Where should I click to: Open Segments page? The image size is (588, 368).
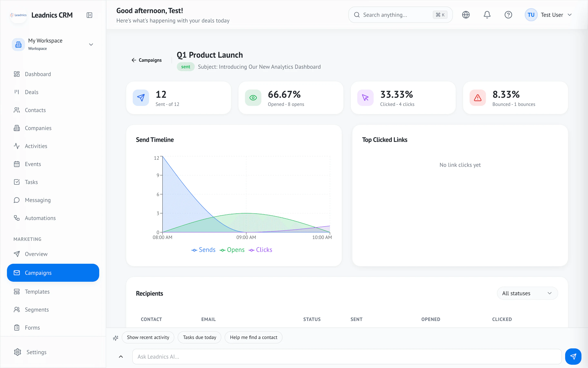pyautogui.click(x=53, y=310)
